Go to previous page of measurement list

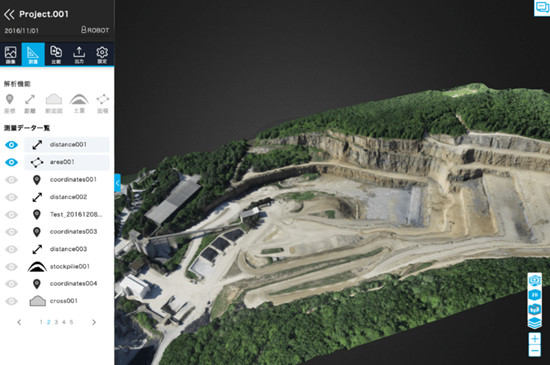point(19,322)
